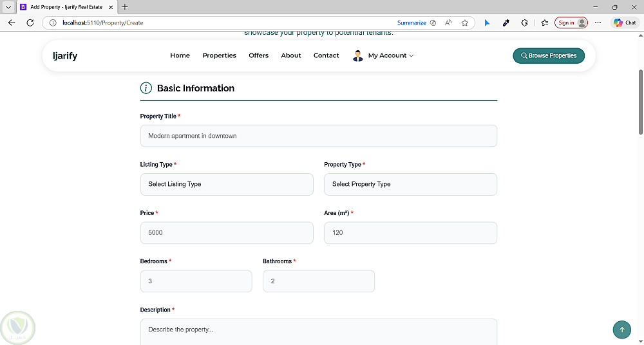Open a new browser tab

click(125, 6)
